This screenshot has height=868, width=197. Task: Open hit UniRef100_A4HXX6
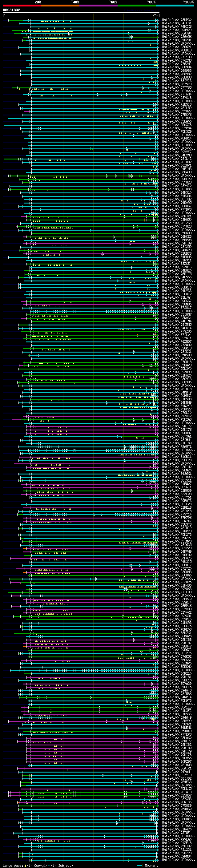(177, 26)
